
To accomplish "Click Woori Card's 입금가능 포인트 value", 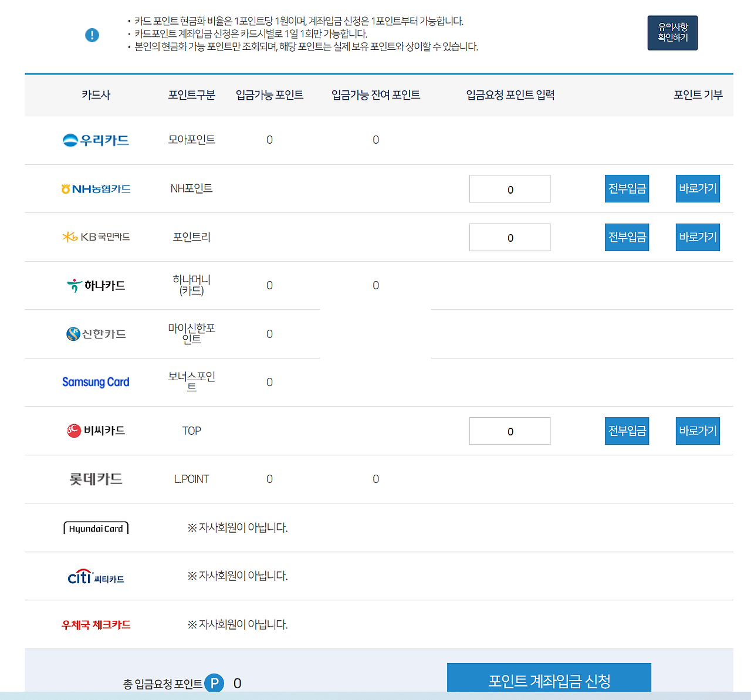I will click(x=269, y=140).
